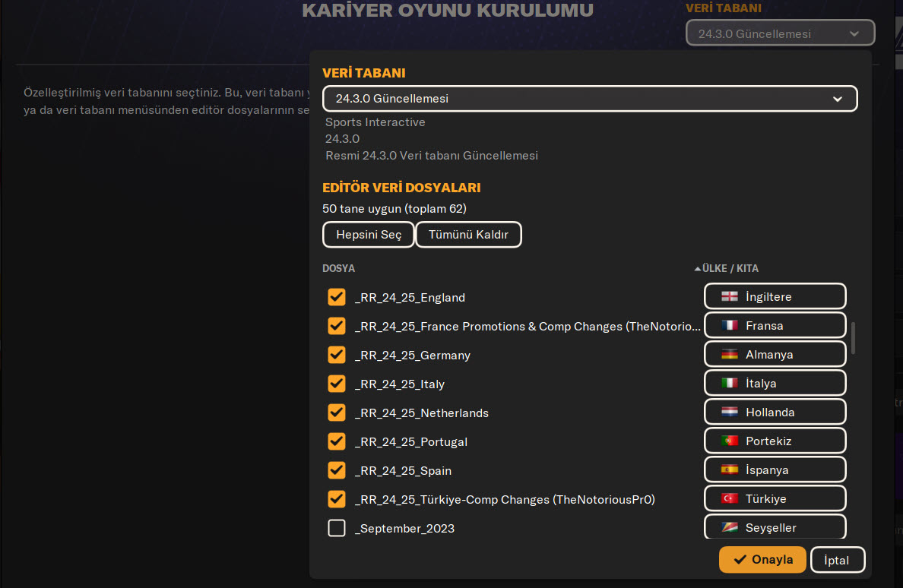Click the Italy flag icon

[729, 383]
